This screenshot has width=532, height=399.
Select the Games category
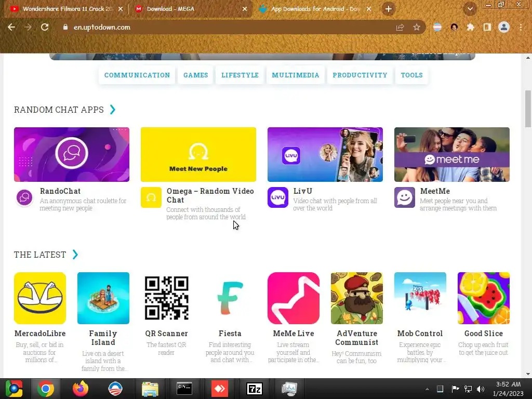(196, 75)
